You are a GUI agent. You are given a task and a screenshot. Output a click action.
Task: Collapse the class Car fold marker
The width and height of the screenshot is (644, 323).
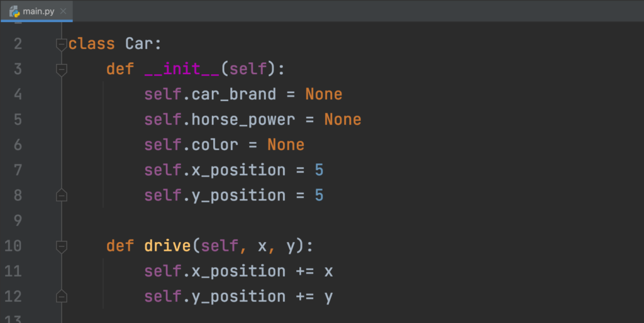point(61,44)
